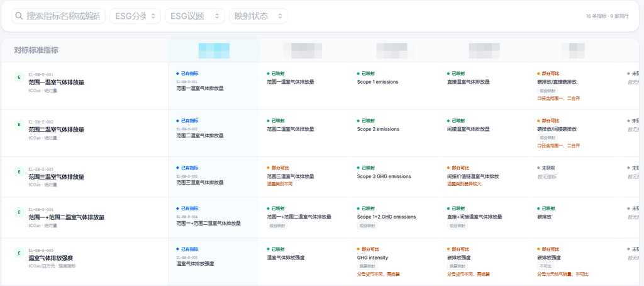Click the 暂无指标 placeholder beneath 未获取

tap(547, 176)
